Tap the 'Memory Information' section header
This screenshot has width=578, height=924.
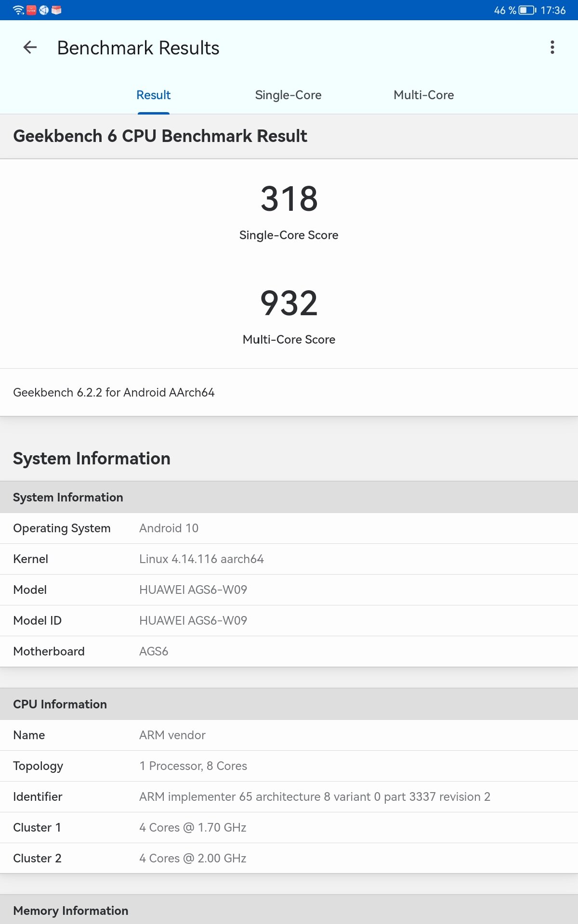click(70, 911)
